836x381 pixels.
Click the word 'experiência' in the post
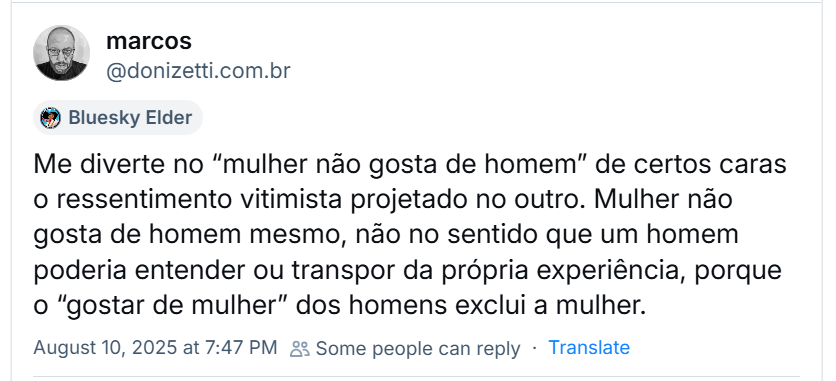[x=604, y=271]
